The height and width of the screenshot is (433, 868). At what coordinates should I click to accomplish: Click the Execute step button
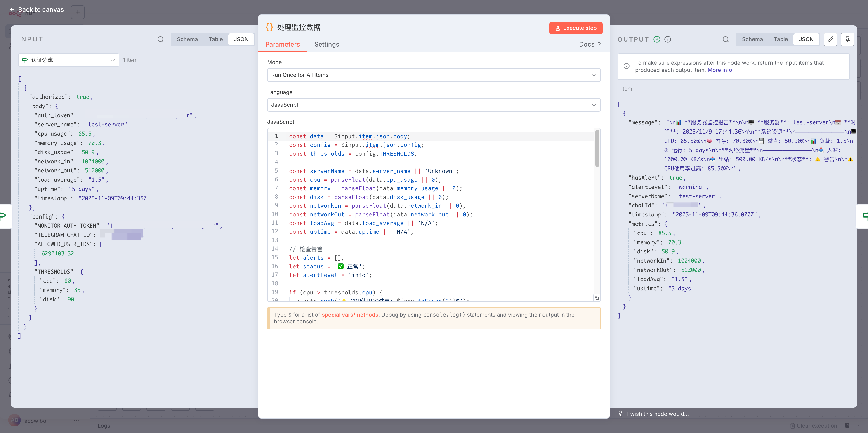[x=576, y=28]
